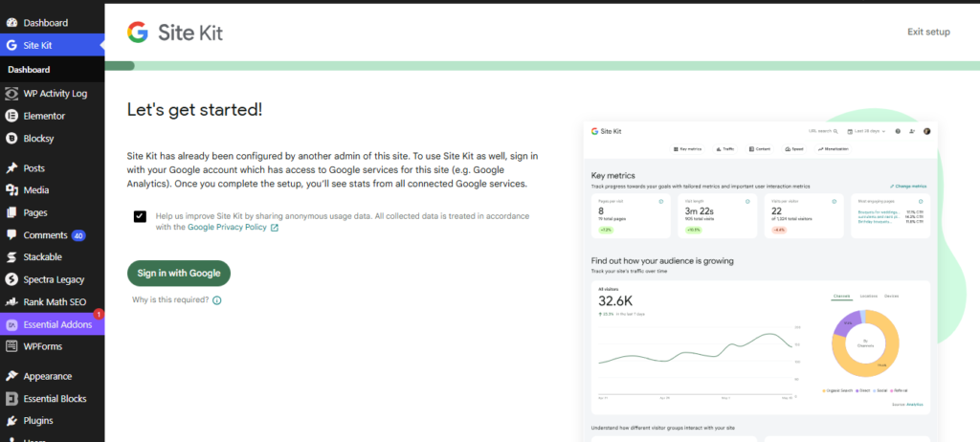Open the Comments speech bubble icon
This screenshot has height=442, width=980.
(11, 235)
